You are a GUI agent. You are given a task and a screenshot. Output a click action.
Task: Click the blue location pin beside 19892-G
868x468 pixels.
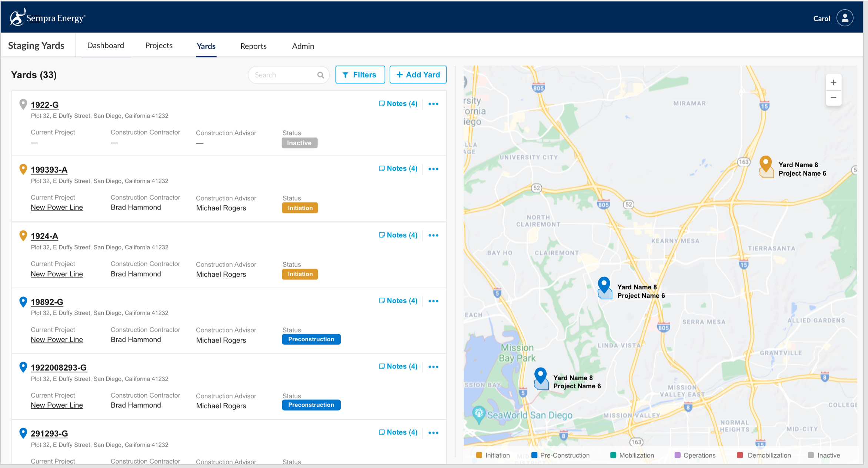pos(23,302)
